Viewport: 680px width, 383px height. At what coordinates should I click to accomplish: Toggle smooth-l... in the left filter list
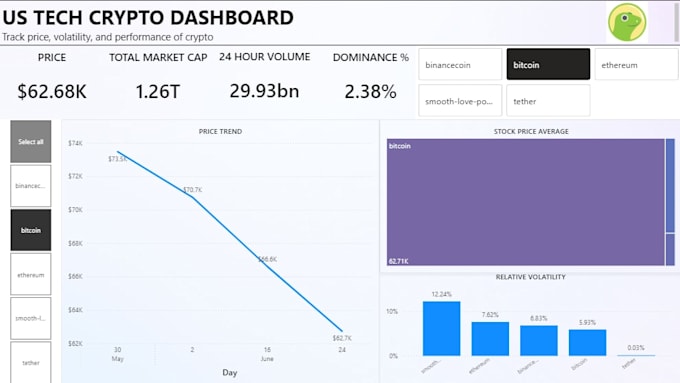pos(31,318)
